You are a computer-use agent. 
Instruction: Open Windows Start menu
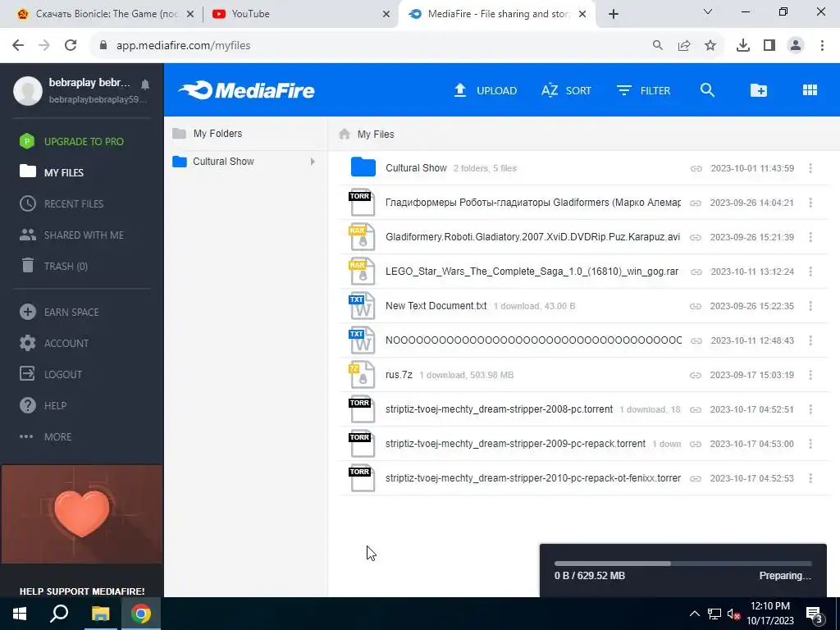(20, 614)
